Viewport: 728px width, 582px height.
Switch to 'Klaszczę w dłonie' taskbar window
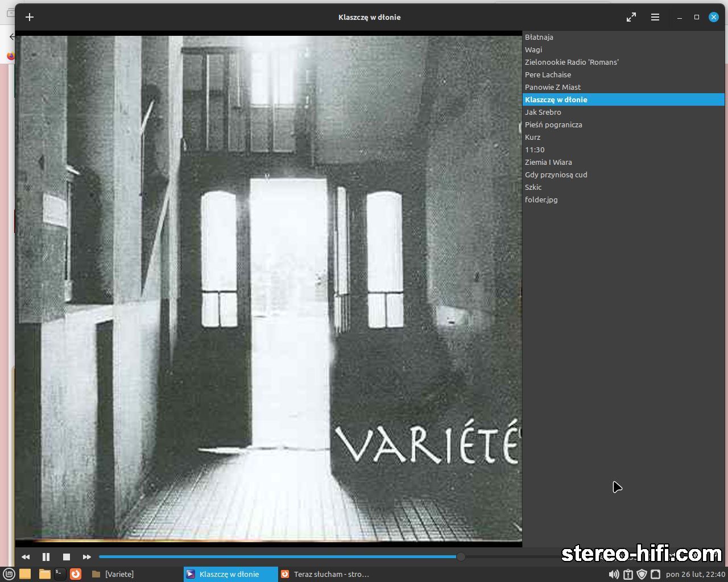click(230, 574)
